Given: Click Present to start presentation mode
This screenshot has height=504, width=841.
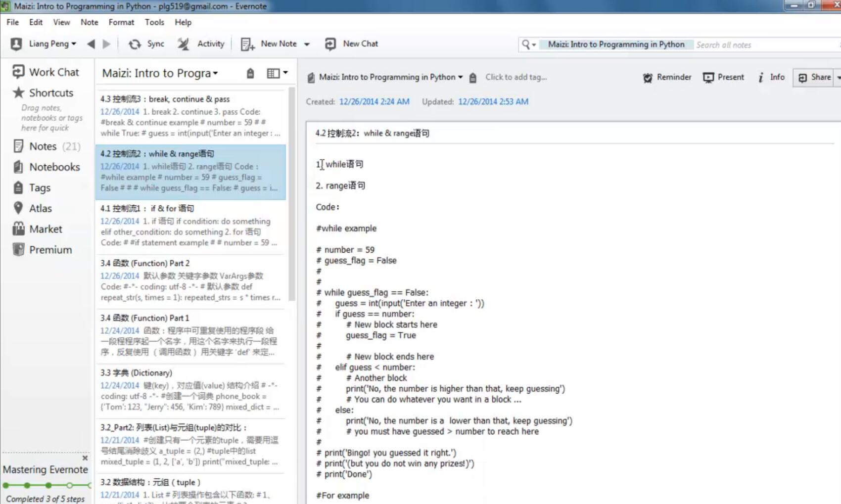Looking at the screenshot, I should (x=723, y=78).
